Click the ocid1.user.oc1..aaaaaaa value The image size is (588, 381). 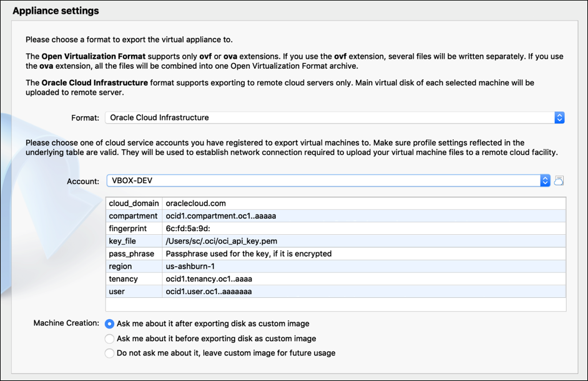click(364, 291)
